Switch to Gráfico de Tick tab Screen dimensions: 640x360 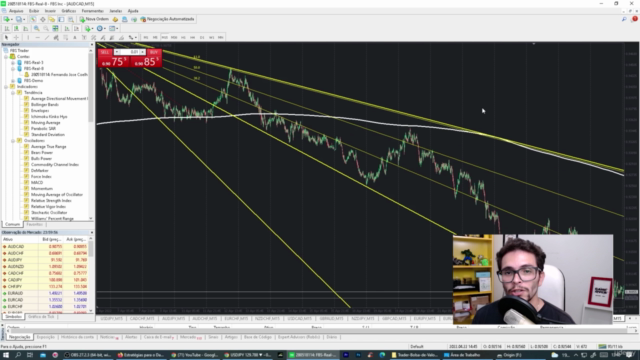point(41,317)
